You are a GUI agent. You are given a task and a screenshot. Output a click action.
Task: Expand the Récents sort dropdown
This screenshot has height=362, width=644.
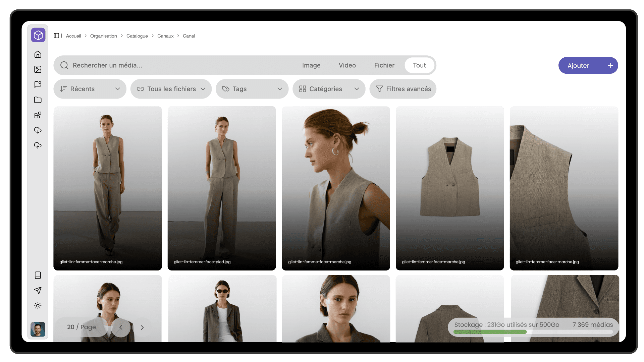click(x=90, y=89)
